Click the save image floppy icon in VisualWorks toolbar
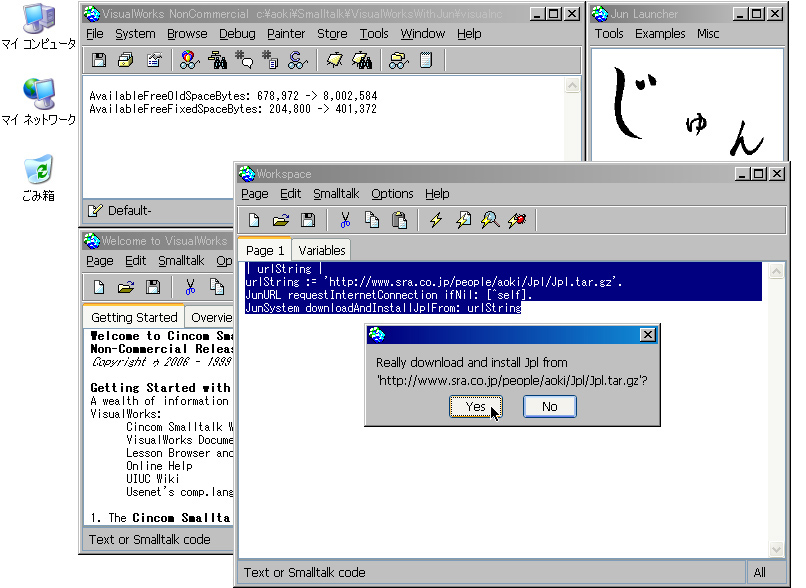The height and width of the screenshot is (588, 806). coord(99,60)
